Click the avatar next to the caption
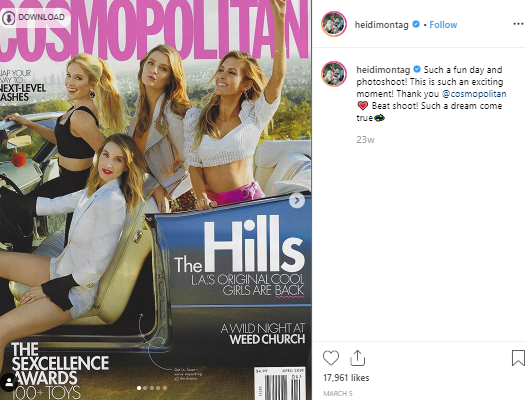The width and height of the screenshot is (526, 400). (x=334, y=74)
